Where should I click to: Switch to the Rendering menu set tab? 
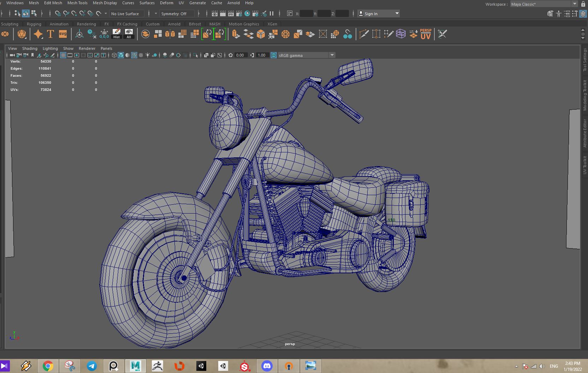click(x=87, y=24)
